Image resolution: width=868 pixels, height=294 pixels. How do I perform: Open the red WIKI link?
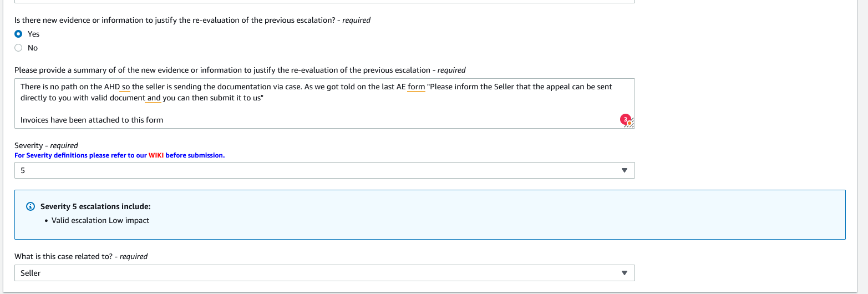pos(156,155)
